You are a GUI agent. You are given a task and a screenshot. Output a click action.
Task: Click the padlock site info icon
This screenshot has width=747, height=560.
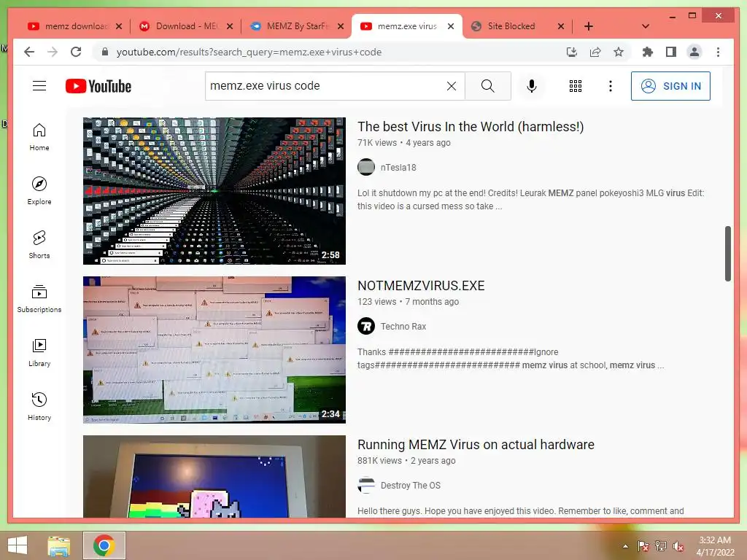(x=105, y=52)
